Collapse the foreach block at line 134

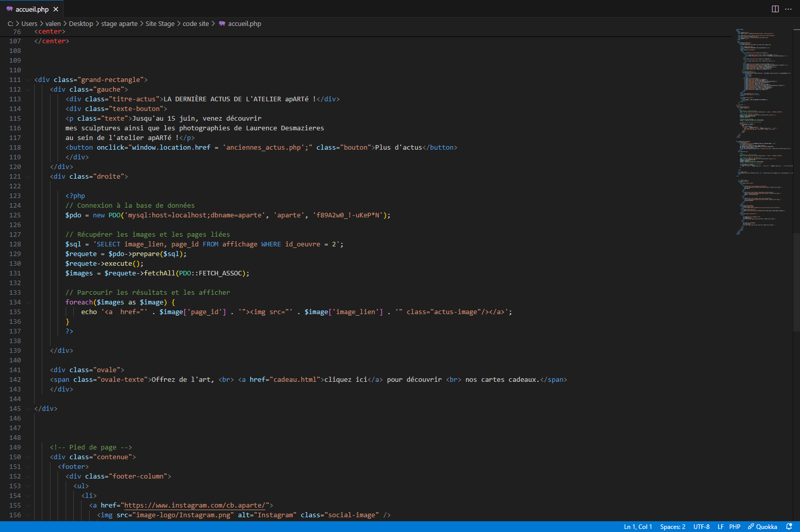(x=29, y=302)
